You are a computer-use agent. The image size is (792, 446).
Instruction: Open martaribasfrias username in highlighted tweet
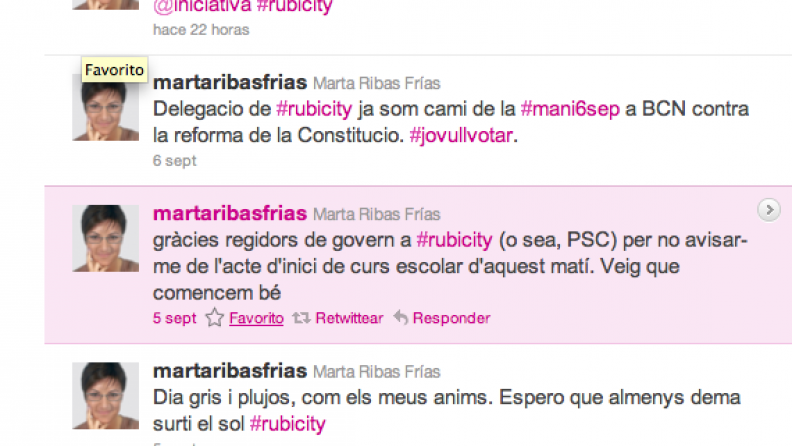[230, 213]
